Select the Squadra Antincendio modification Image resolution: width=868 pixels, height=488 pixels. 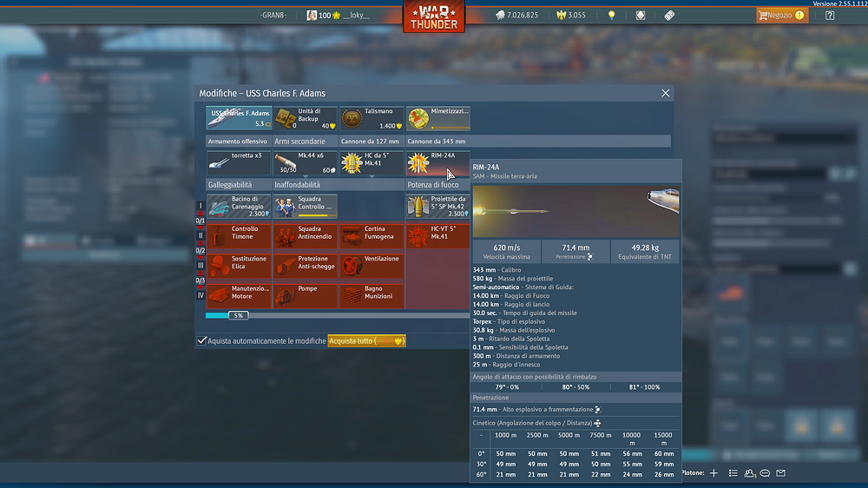point(305,236)
